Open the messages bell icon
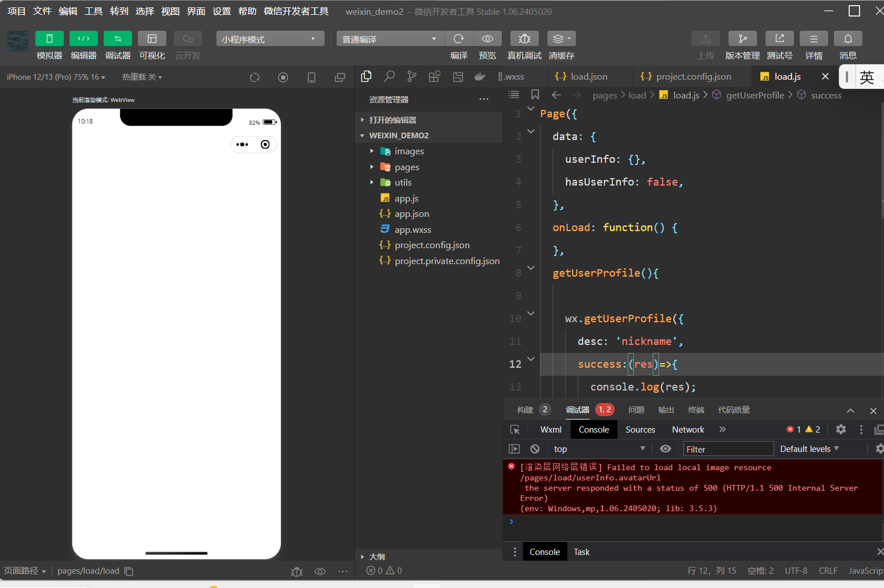The image size is (884, 588). click(848, 39)
